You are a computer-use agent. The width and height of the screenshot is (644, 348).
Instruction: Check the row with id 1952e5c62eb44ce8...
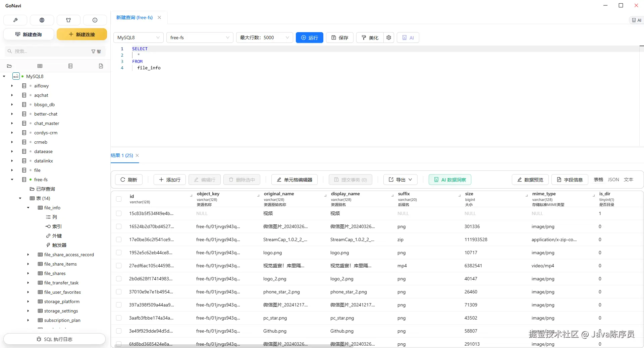click(x=119, y=253)
